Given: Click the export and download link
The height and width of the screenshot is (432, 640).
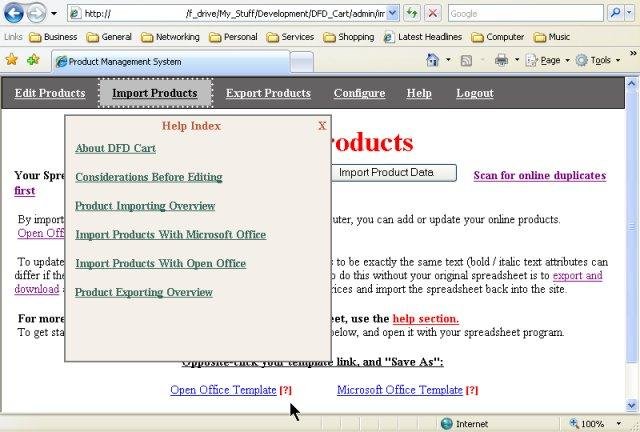Looking at the screenshot, I should pyautogui.click(x=578, y=276).
